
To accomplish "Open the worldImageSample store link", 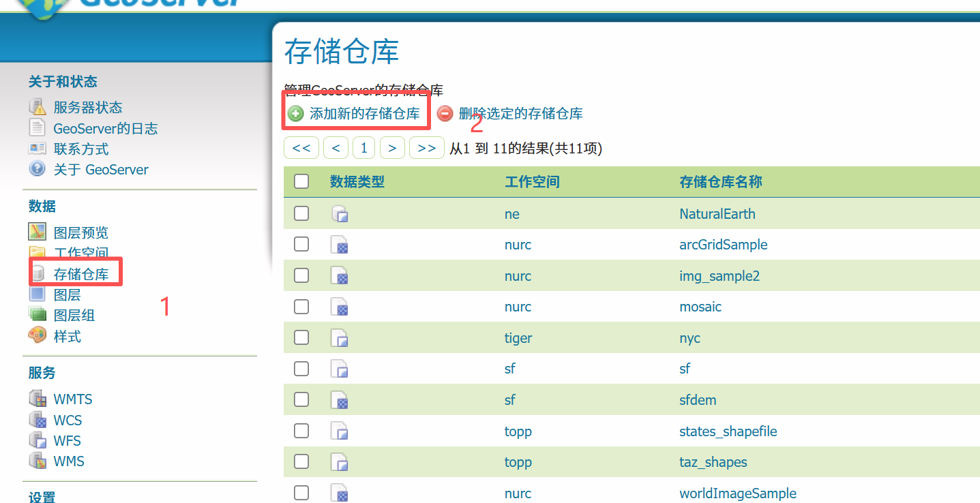I will [x=738, y=493].
